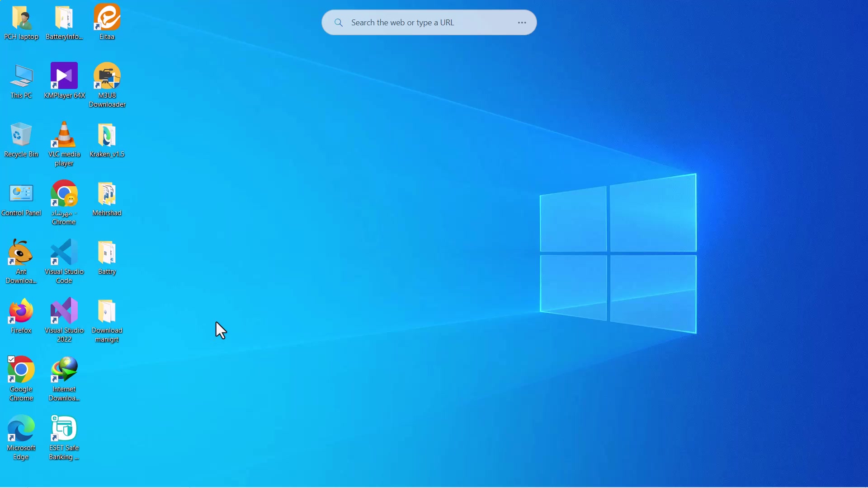Select the Firefox desktop icon
868x488 pixels.
pos(21,311)
